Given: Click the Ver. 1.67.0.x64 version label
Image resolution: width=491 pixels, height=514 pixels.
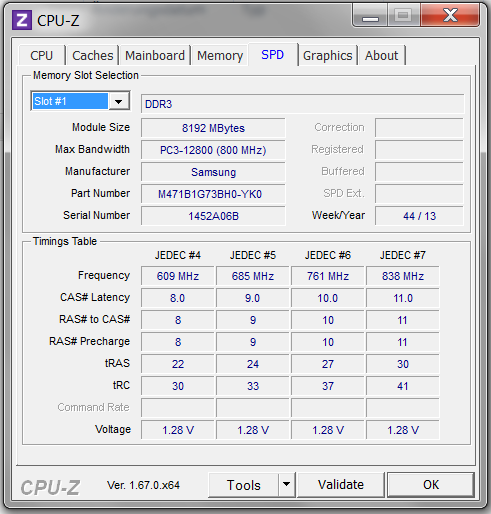Looking at the screenshot, I should 143,485.
